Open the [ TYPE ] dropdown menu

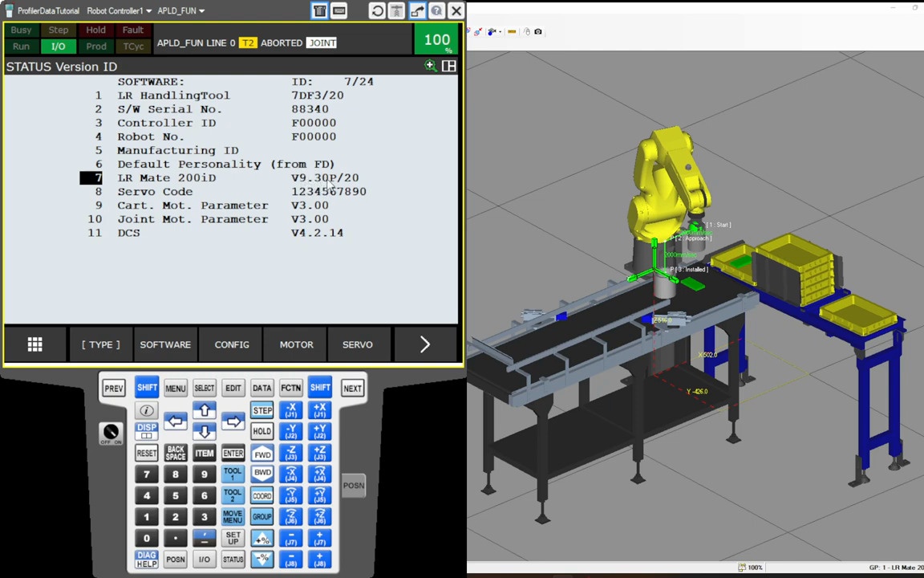click(99, 344)
